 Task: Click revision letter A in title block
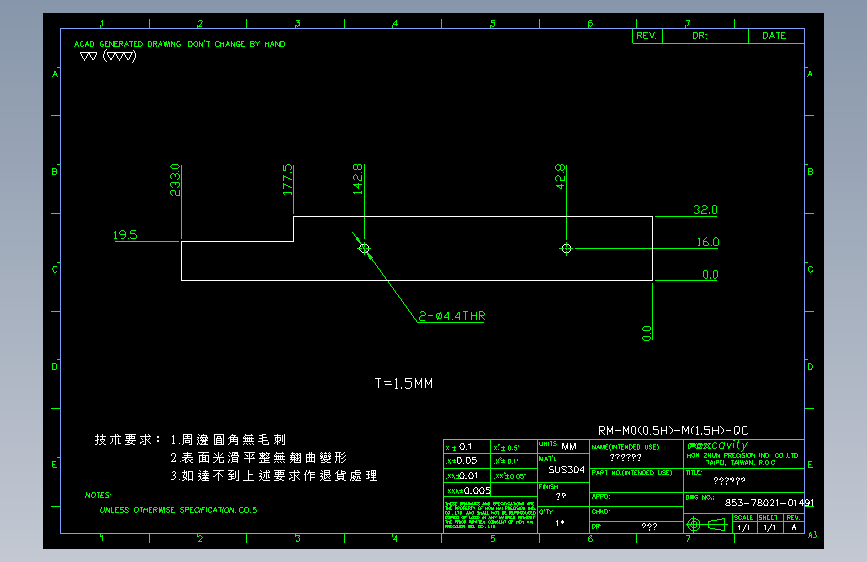(794, 527)
